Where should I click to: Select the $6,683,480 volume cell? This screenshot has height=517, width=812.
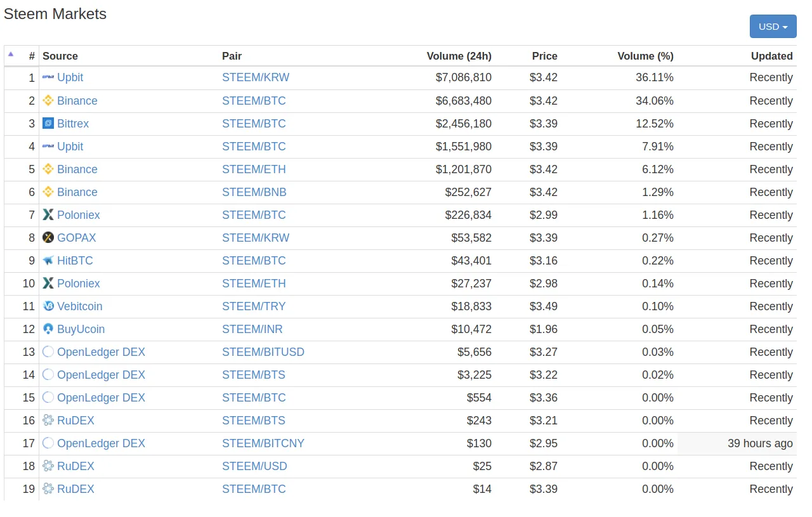pos(464,100)
